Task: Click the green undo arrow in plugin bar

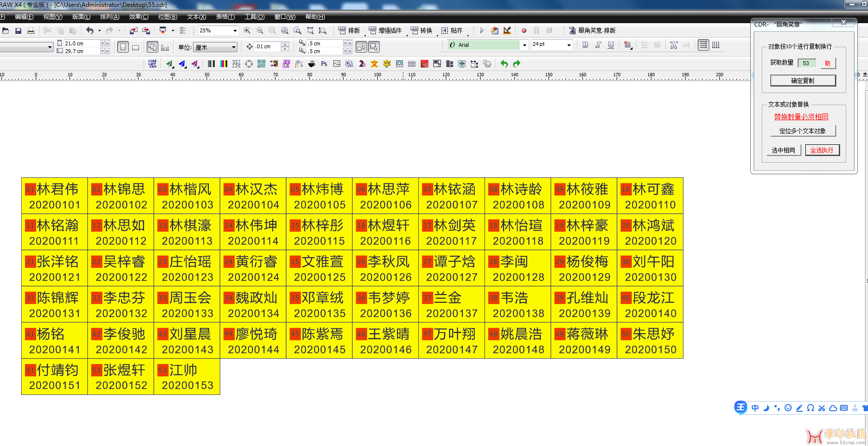Action: click(x=504, y=64)
